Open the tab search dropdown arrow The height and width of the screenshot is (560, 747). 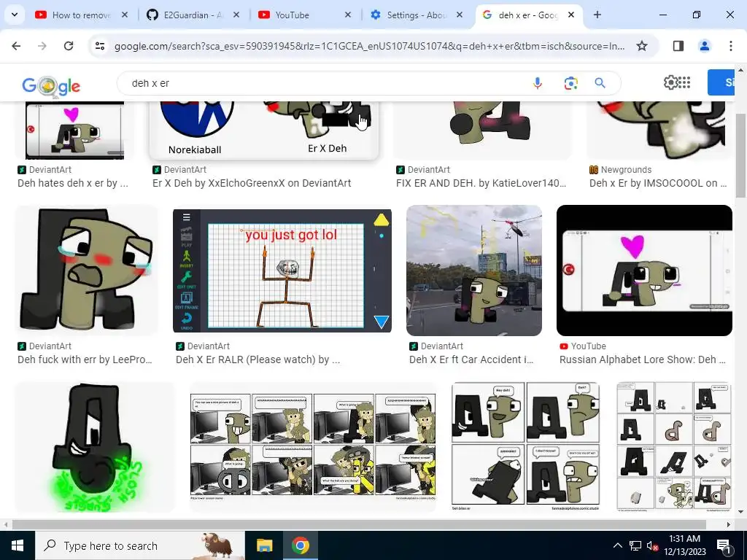15,15
